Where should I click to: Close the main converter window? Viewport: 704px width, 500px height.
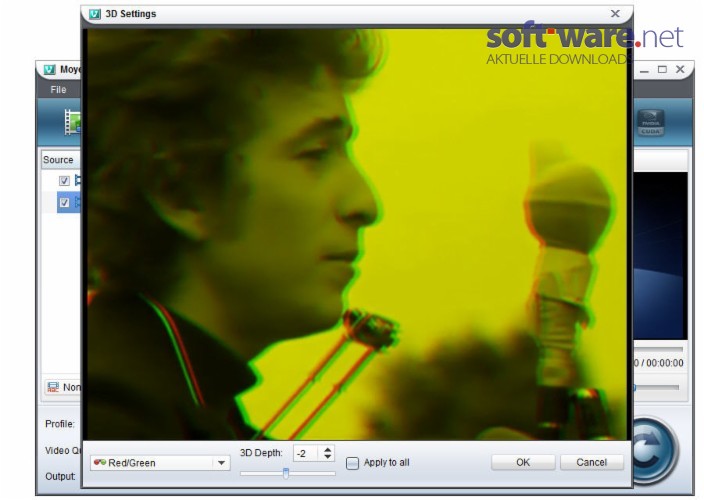click(x=680, y=70)
